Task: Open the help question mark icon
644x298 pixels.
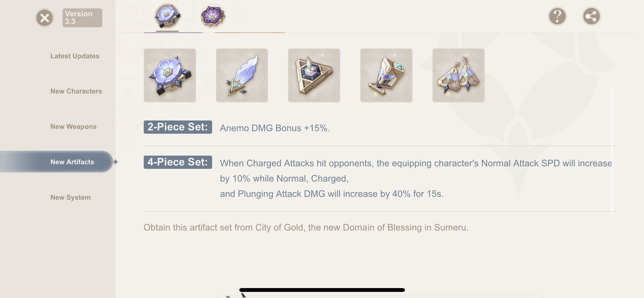Action: coord(557,16)
